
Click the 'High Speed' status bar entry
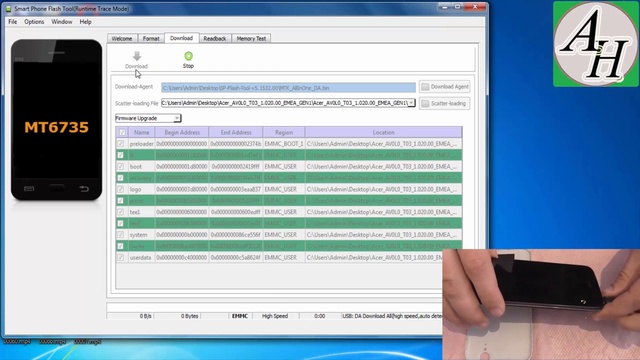click(x=275, y=316)
